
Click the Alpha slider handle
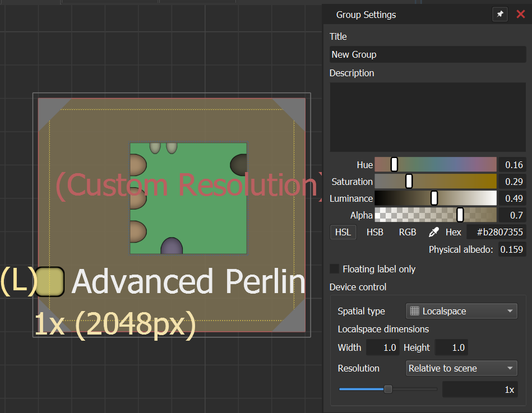click(x=460, y=215)
